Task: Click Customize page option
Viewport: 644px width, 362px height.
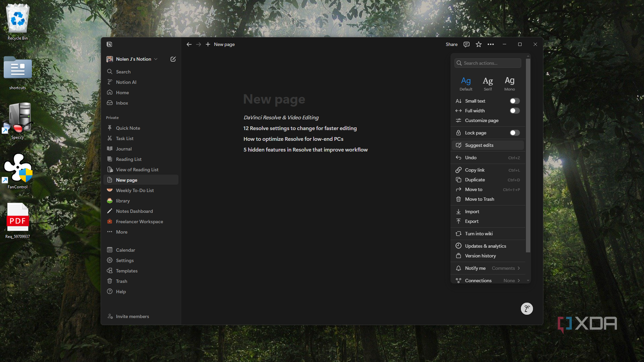Action: click(x=489, y=121)
